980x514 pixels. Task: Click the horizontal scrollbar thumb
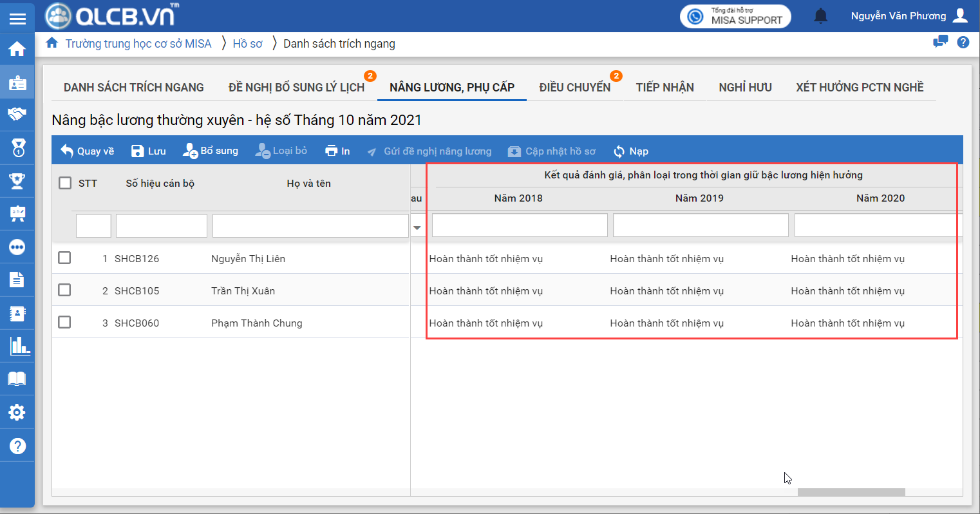[x=851, y=492]
